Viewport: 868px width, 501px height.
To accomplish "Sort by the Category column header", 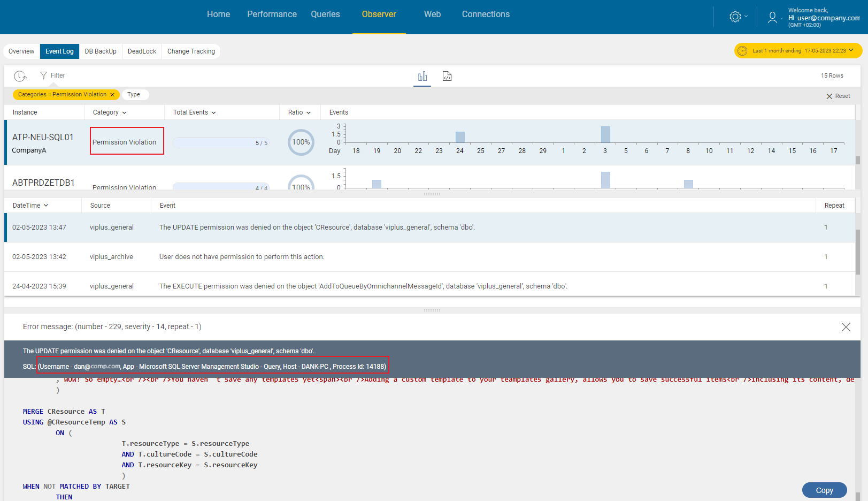I will (x=110, y=112).
